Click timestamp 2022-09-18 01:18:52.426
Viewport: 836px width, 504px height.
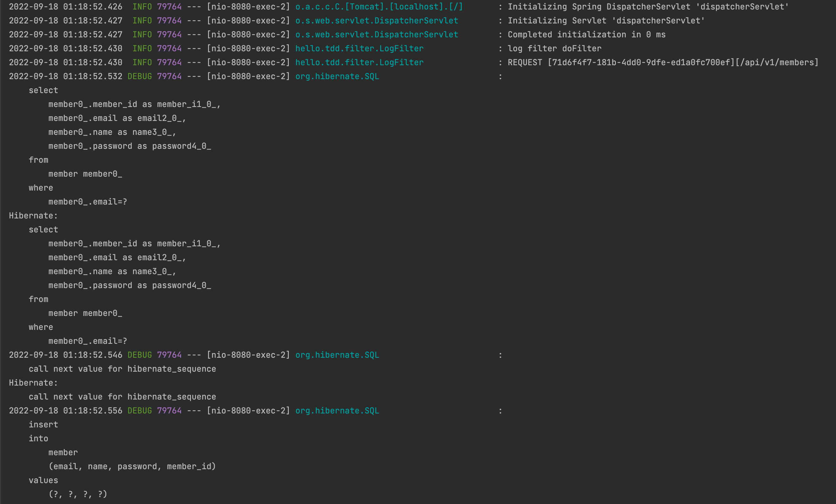(x=66, y=7)
